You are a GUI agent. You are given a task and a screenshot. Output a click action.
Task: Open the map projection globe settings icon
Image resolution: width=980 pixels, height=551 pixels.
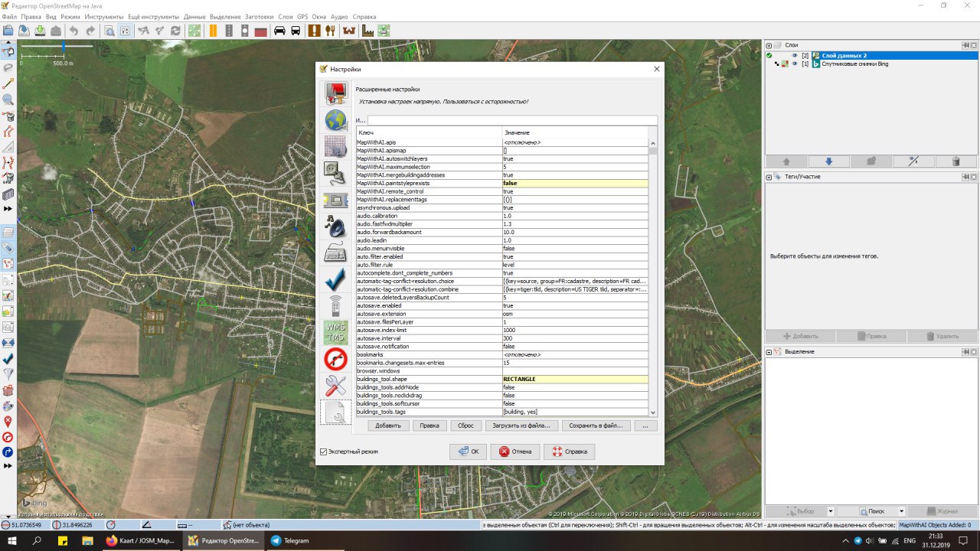tap(335, 120)
